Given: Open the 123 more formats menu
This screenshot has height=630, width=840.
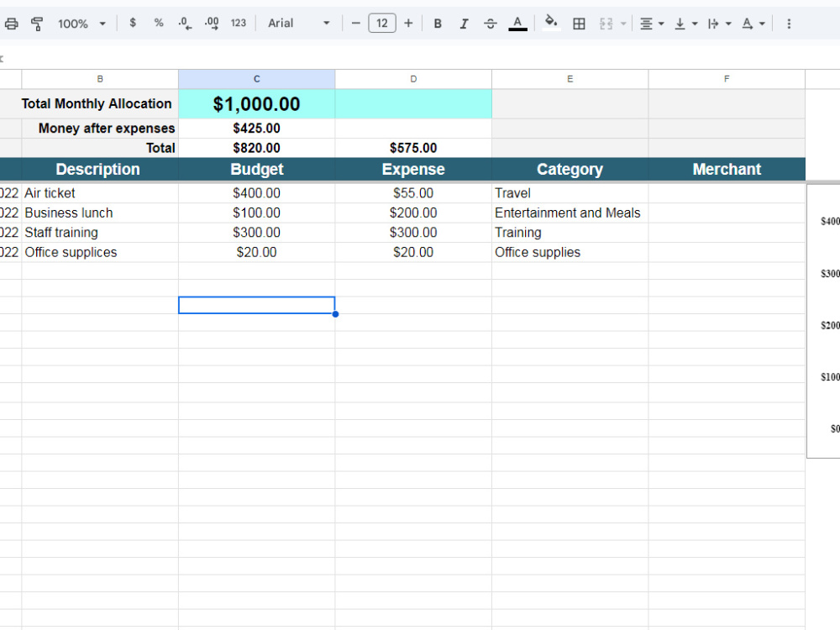Looking at the screenshot, I should click(x=239, y=23).
